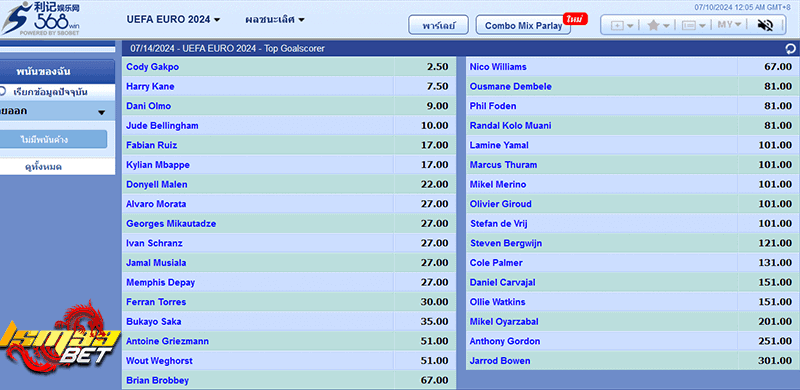Click the 568win logo
This screenshot has height=390, width=800.
(41, 18)
